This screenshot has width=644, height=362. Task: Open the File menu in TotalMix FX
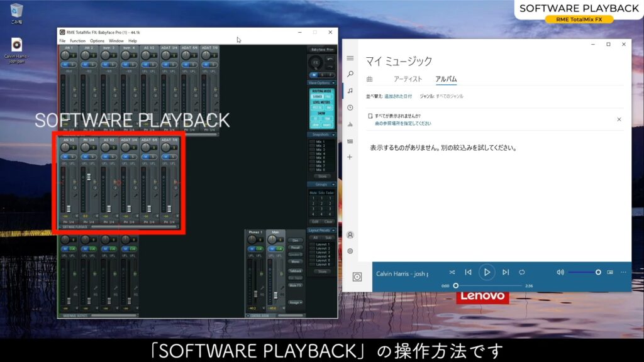(62, 41)
